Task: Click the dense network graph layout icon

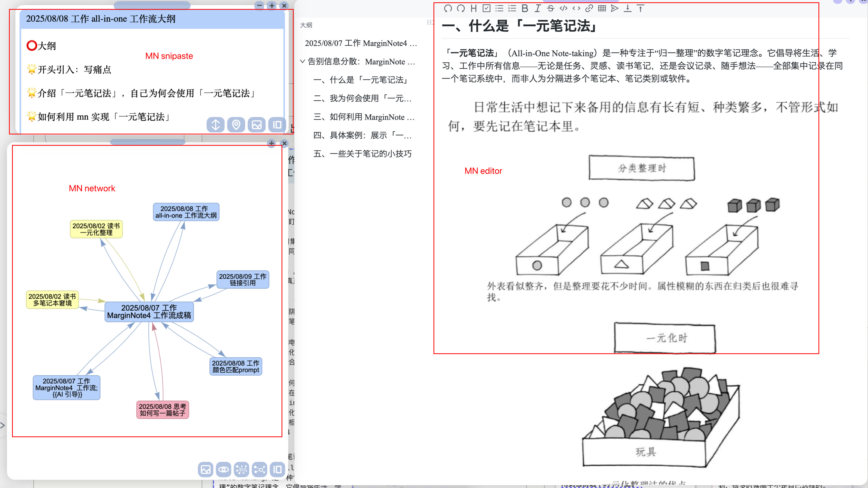Action: coord(242,469)
